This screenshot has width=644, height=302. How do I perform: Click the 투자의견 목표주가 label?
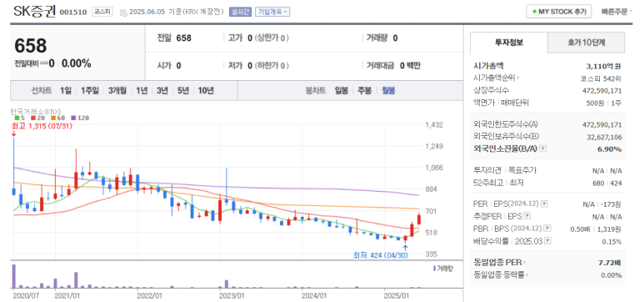[505, 170]
